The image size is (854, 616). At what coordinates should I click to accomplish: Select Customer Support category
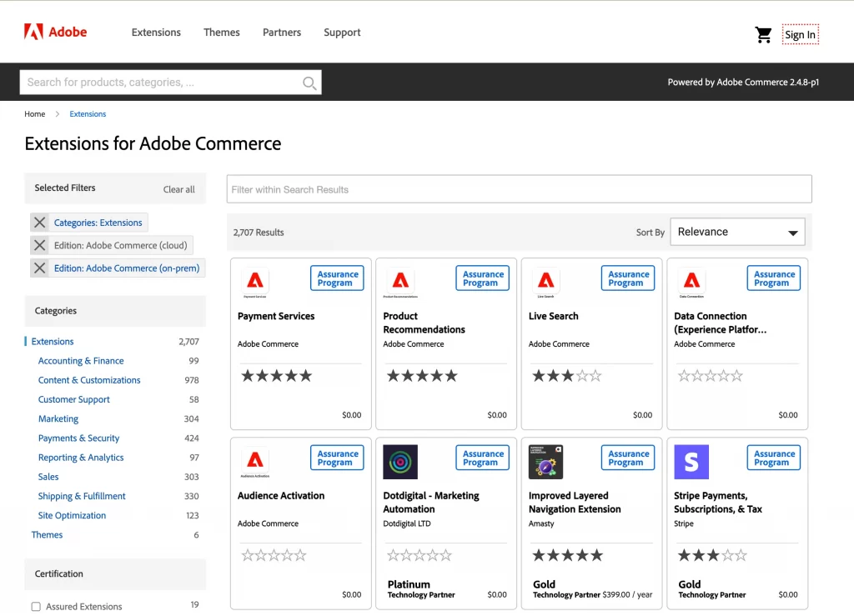tap(73, 400)
